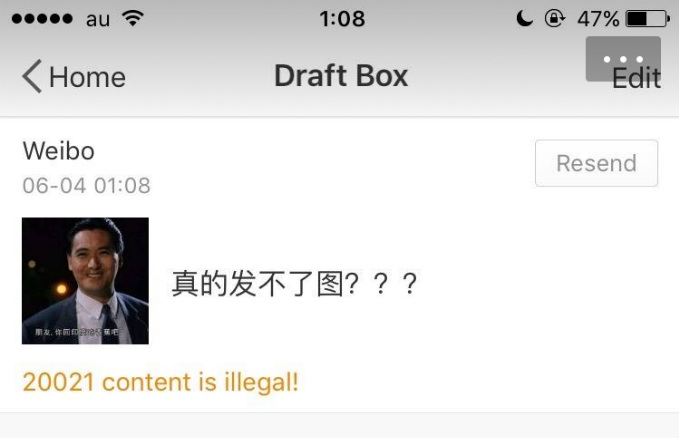Viewport: 679px width, 438px height.
Task: Tap the 'au' carrier label
Action: [98, 19]
